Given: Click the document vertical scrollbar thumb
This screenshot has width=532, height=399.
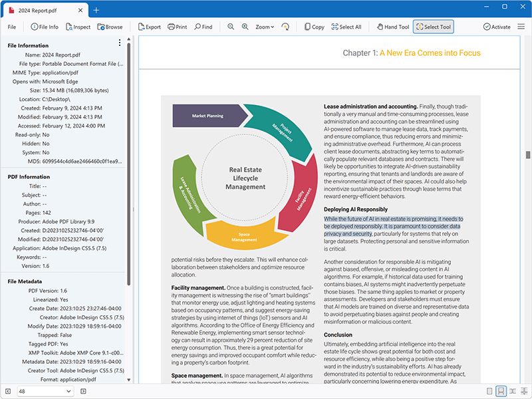Looking at the screenshot, I should [x=528, y=155].
